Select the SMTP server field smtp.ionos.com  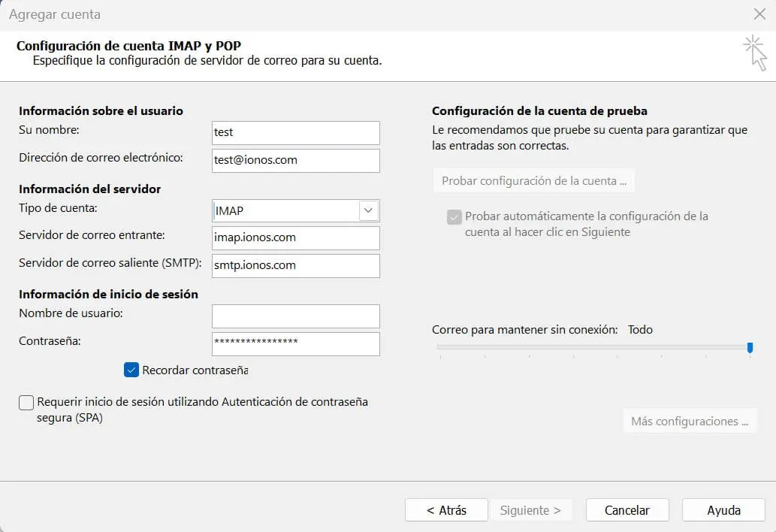295,265
